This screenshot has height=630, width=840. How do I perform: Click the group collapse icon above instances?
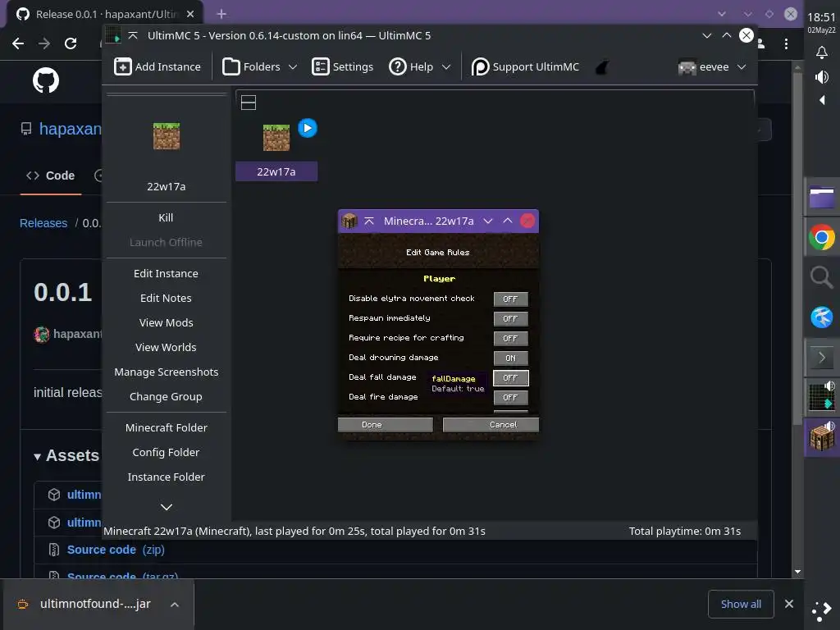(x=249, y=103)
